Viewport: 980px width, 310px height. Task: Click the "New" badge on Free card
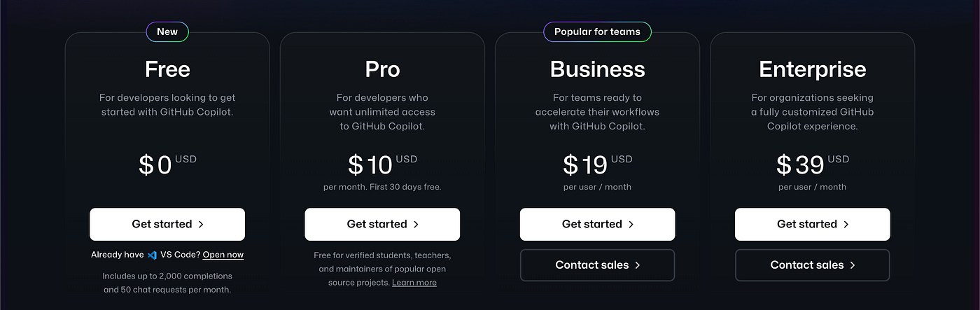tap(167, 31)
